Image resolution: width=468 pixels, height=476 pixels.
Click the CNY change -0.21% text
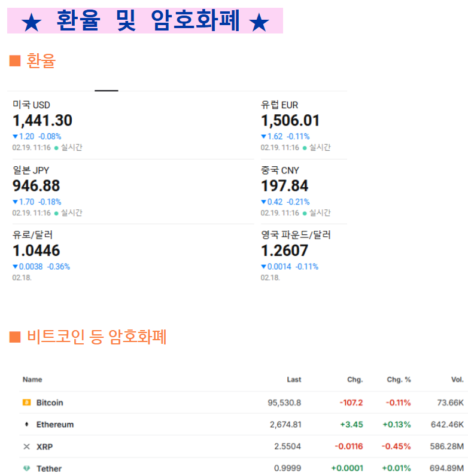pos(298,202)
